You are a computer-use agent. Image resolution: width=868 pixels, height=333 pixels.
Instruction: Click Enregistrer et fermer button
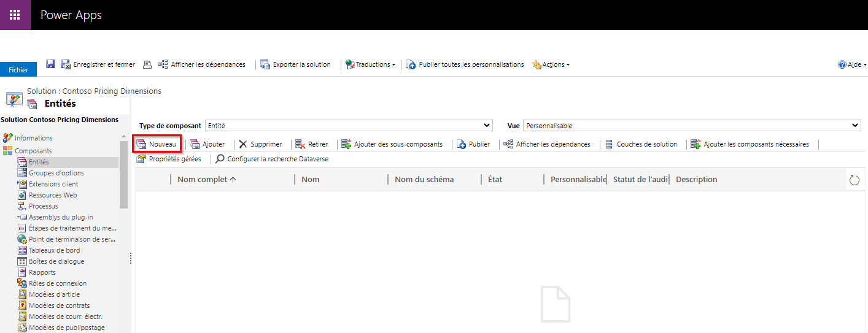pos(98,64)
